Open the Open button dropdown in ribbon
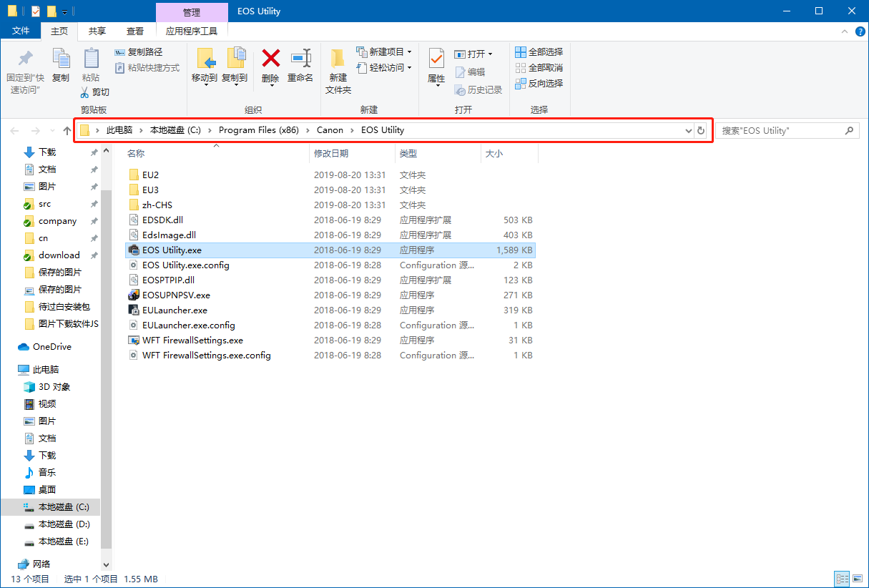The image size is (869, 588). [x=491, y=54]
